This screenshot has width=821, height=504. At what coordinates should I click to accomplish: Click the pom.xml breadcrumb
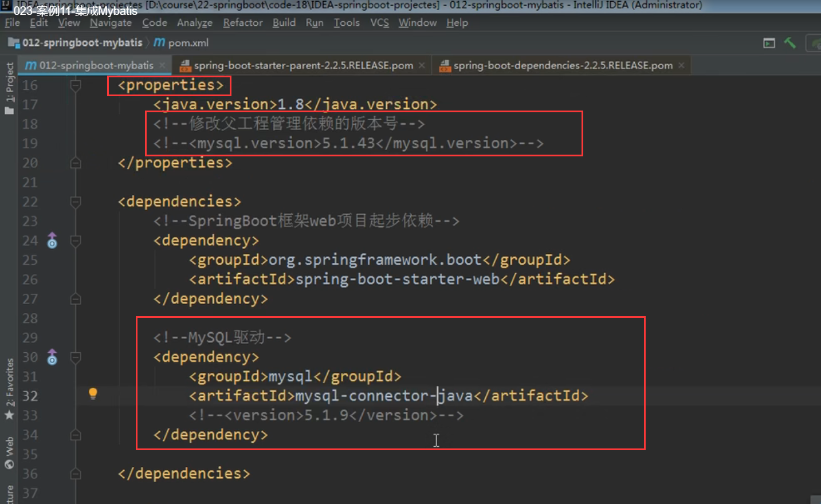click(x=182, y=43)
